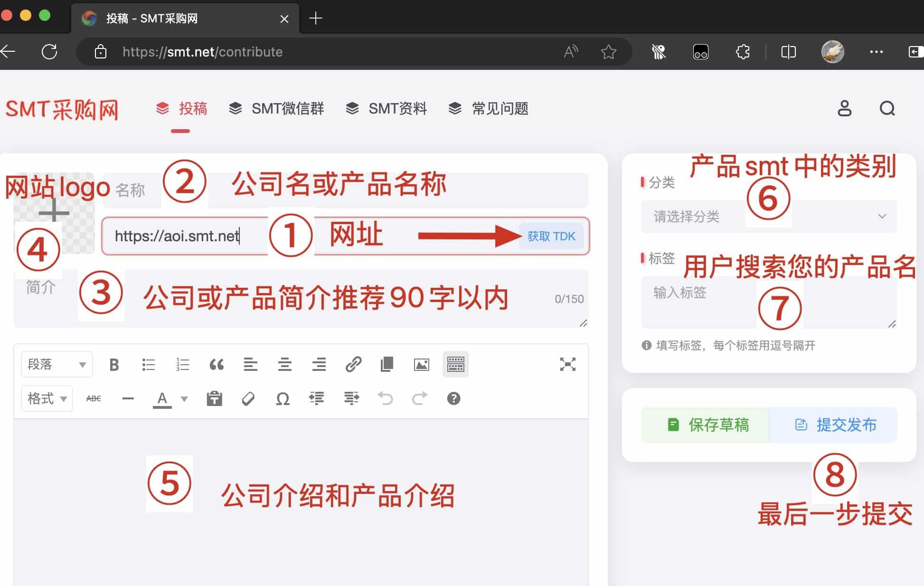Toggle read aloud in address bar
The image size is (924, 586).
click(571, 52)
